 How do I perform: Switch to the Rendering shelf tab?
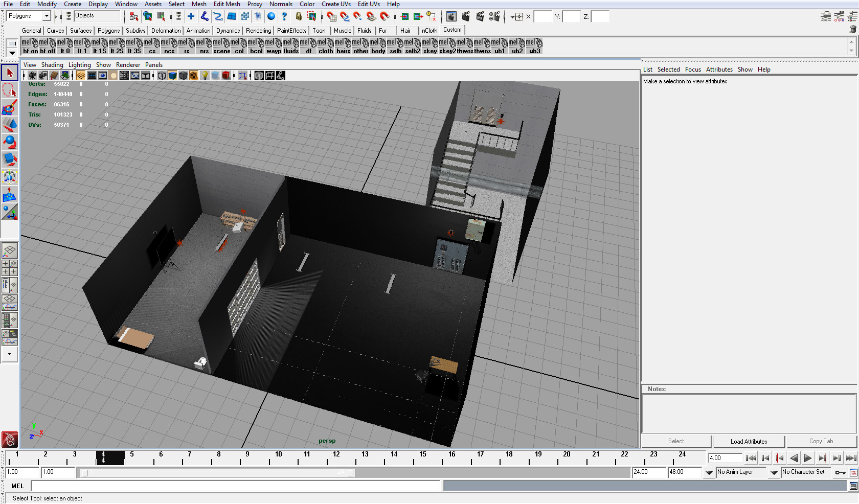(258, 31)
